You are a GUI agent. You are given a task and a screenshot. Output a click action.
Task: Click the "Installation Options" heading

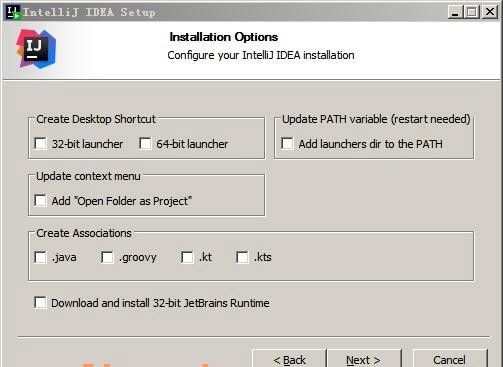[x=224, y=37]
